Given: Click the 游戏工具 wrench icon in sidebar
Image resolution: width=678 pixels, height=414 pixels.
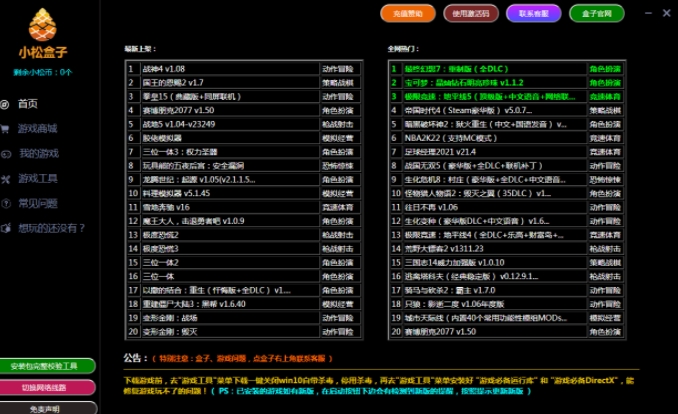Looking at the screenshot, I should [7, 178].
